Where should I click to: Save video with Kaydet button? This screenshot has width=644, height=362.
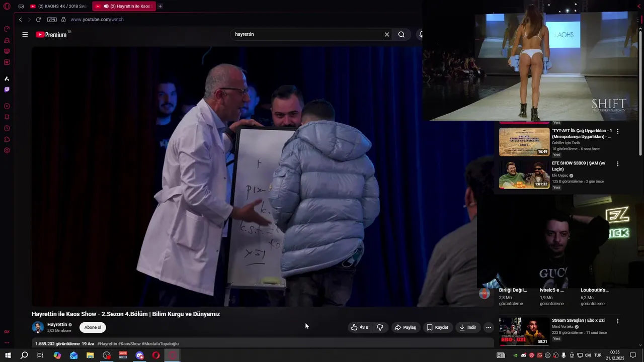pyautogui.click(x=437, y=327)
